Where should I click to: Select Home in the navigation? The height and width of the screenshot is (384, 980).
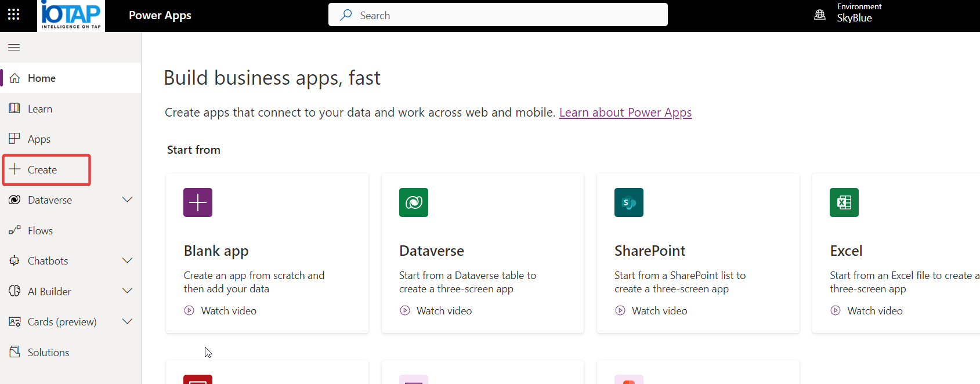[71, 78]
